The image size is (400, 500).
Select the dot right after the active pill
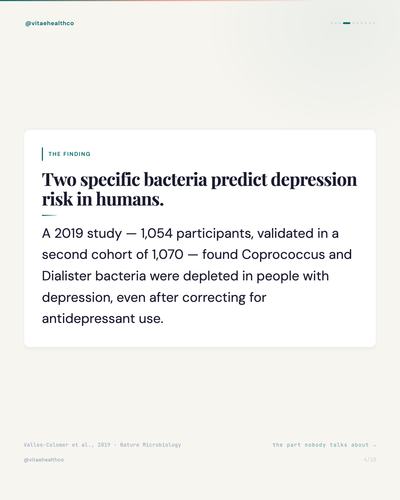(x=353, y=23)
